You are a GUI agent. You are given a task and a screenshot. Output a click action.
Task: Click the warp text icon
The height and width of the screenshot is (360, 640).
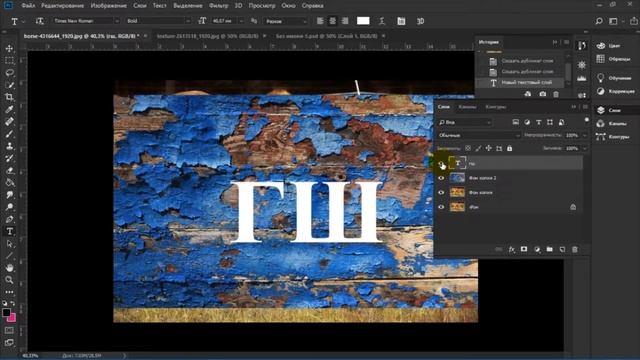point(382,21)
